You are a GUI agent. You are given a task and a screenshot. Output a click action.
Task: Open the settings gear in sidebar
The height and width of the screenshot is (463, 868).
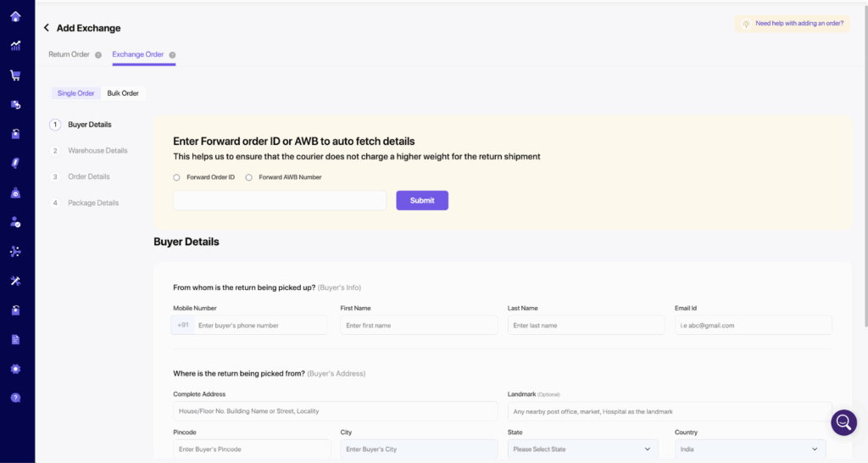pos(15,369)
